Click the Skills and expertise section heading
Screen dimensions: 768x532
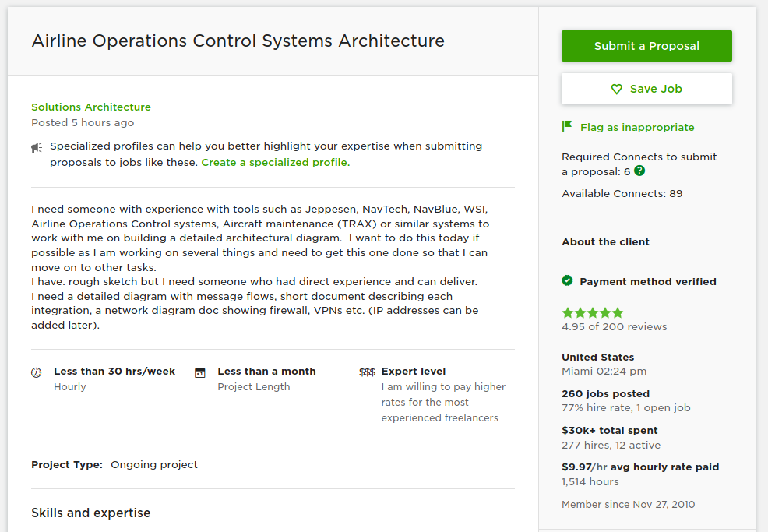click(90, 513)
